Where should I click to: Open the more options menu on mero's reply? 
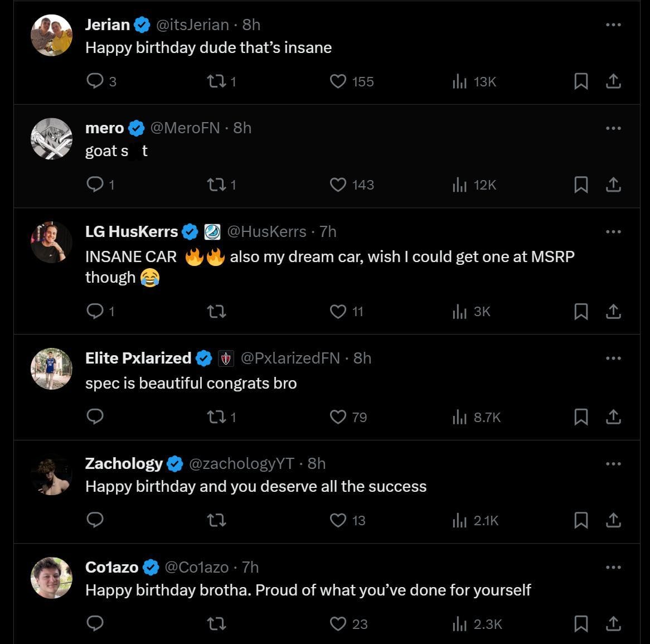[x=613, y=128]
